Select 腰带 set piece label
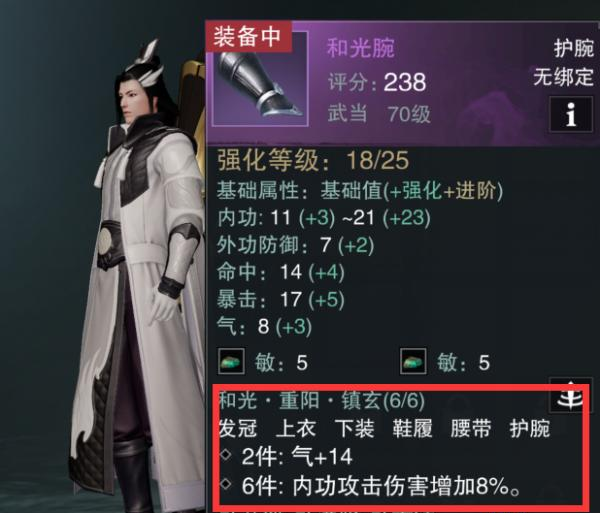600x513 pixels. [471, 428]
